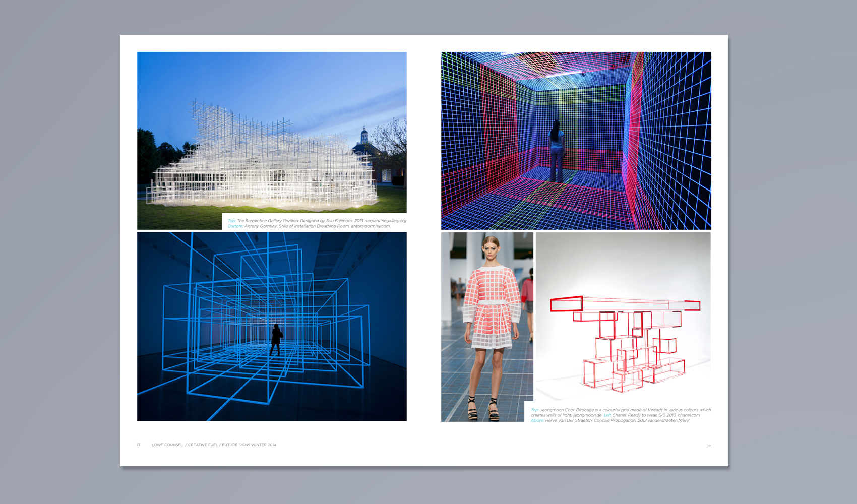Click the silhouetted person in blue installation
This screenshot has width=857, height=504.
pos(275,340)
